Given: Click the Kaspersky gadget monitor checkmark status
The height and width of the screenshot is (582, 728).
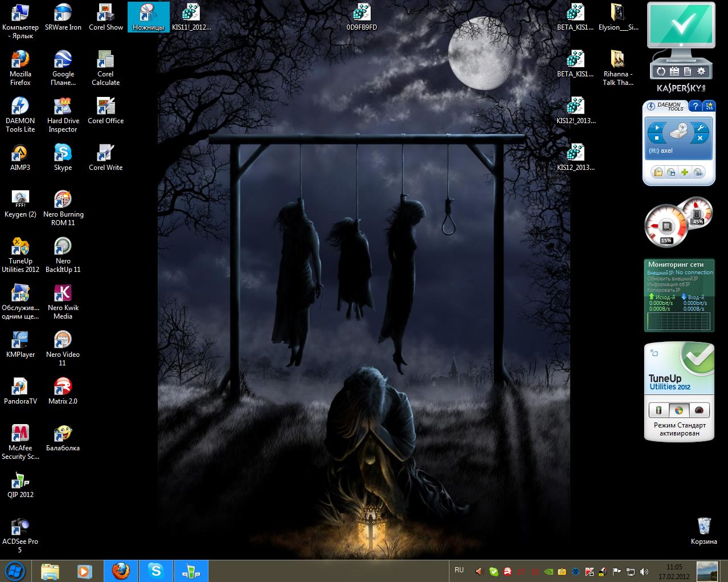Looking at the screenshot, I should [x=681, y=26].
